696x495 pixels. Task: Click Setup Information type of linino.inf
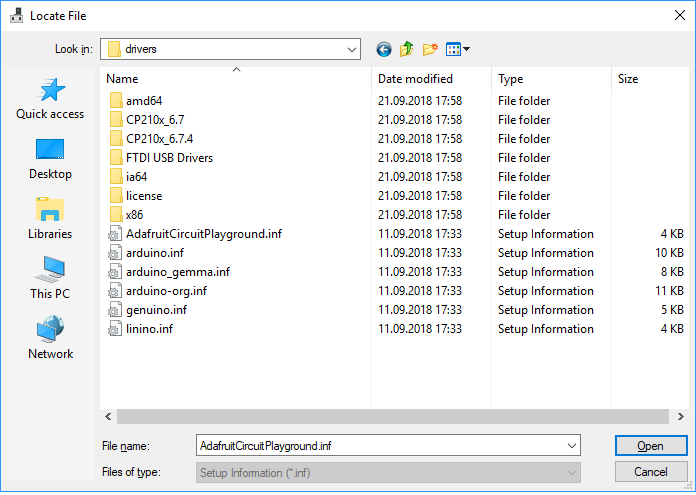[546, 329]
